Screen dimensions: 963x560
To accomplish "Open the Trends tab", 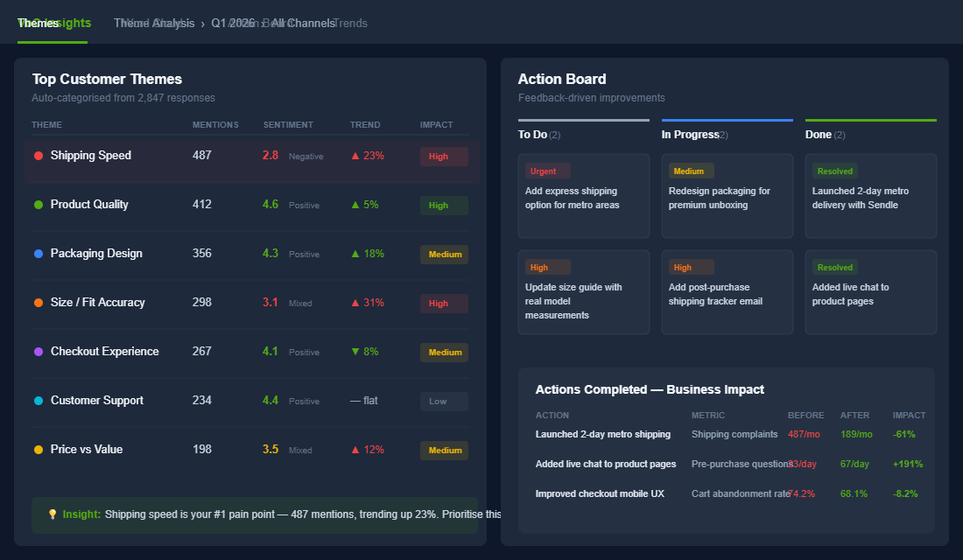I will click(350, 23).
